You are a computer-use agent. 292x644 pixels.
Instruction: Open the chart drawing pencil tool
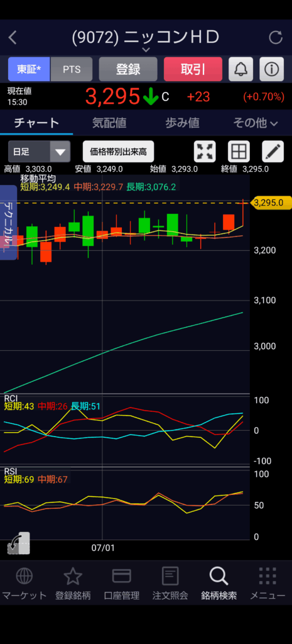click(x=273, y=152)
